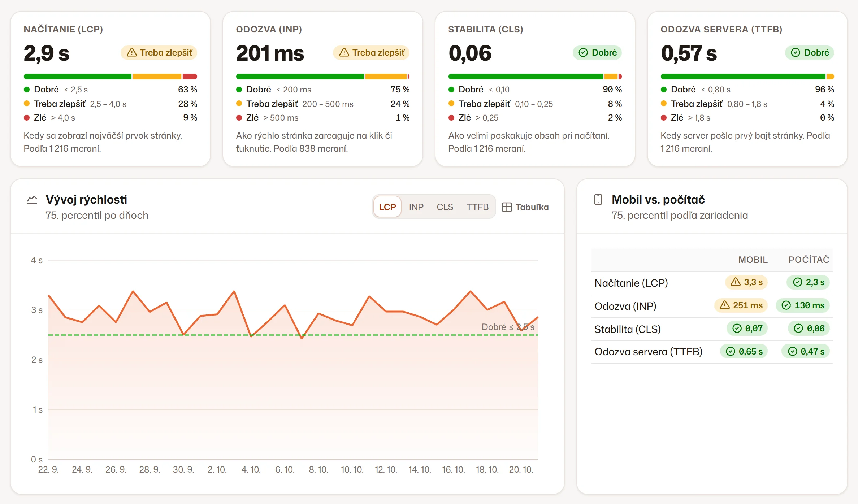Click the MOBIL column header

pyautogui.click(x=753, y=260)
